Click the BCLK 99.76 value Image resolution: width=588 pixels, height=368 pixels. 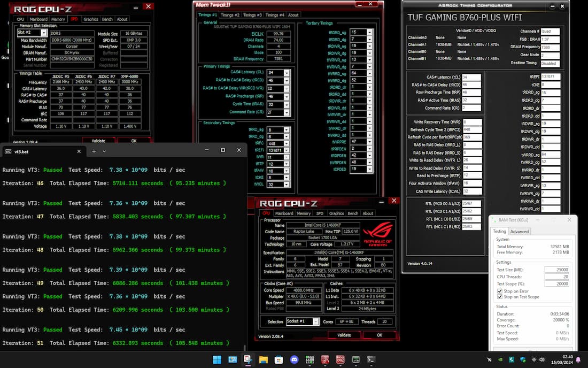(x=278, y=34)
